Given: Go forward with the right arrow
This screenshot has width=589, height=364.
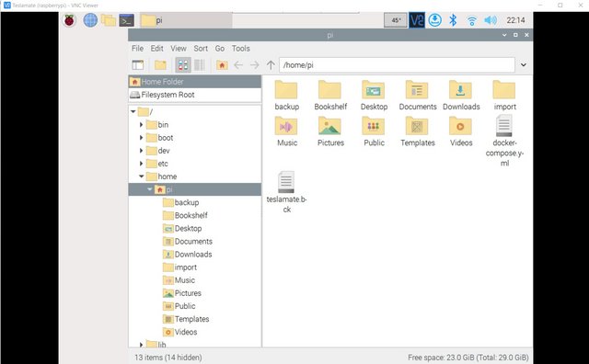Looking at the screenshot, I should pos(255,65).
